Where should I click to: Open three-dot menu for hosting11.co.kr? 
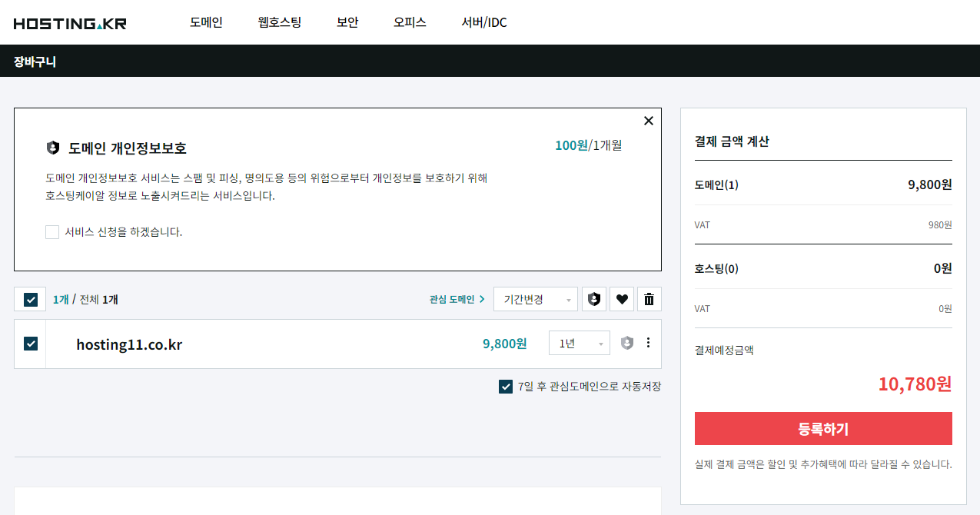(x=648, y=343)
